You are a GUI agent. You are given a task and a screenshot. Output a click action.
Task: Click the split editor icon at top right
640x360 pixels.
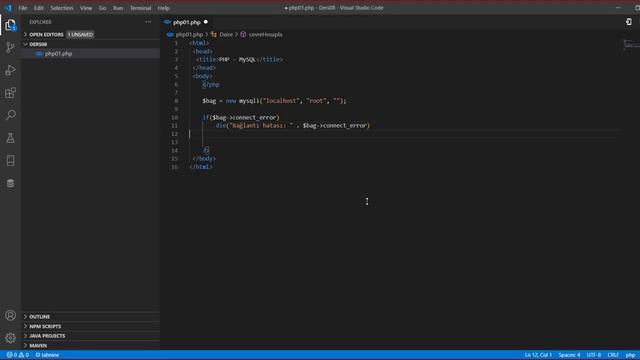coord(629,22)
